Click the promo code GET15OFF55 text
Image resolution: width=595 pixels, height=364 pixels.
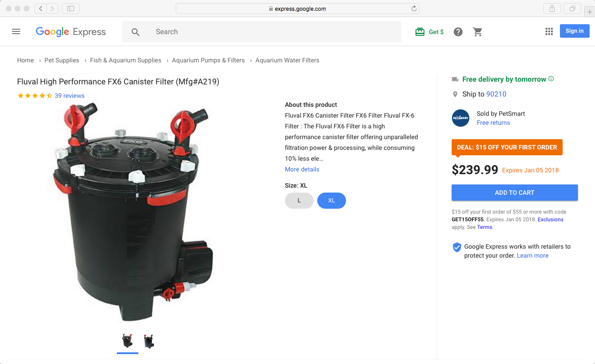pyautogui.click(x=467, y=219)
